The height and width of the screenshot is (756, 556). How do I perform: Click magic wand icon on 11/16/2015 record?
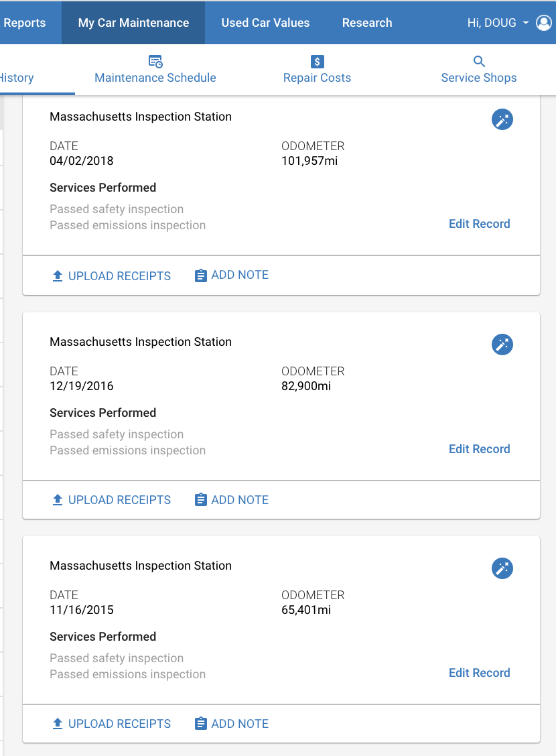coord(502,568)
